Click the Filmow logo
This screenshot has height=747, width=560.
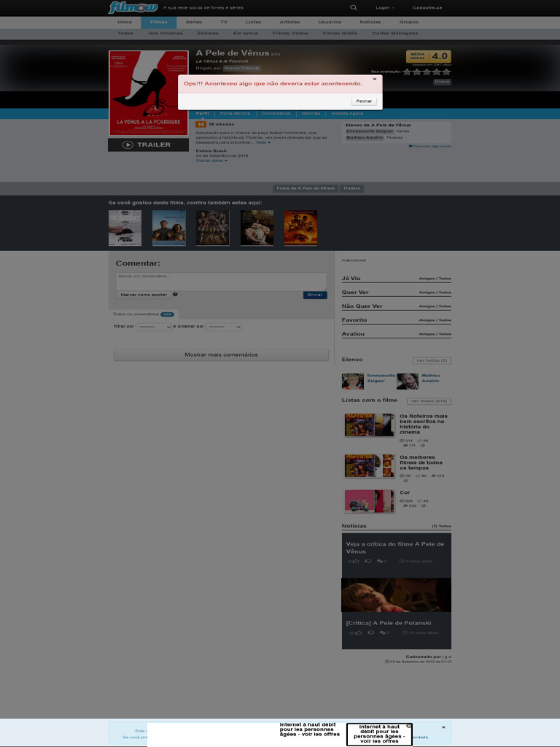133,7
